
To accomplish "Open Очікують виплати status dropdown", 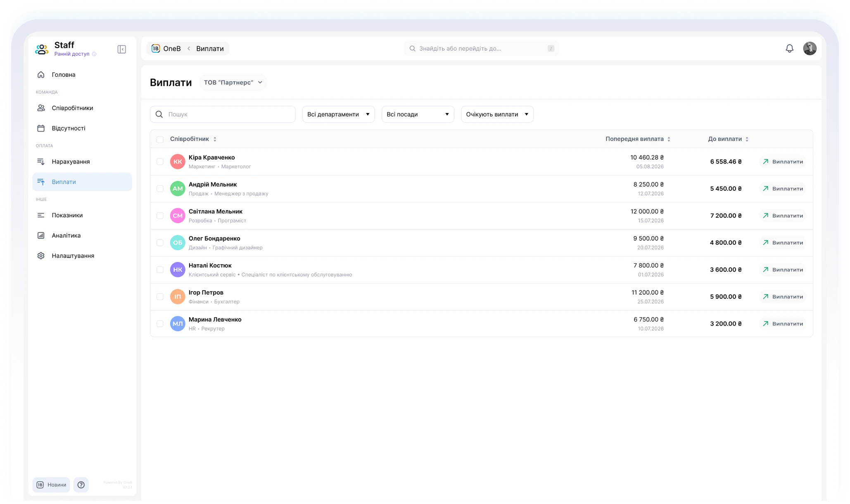I will pyautogui.click(x=497, y=114).
